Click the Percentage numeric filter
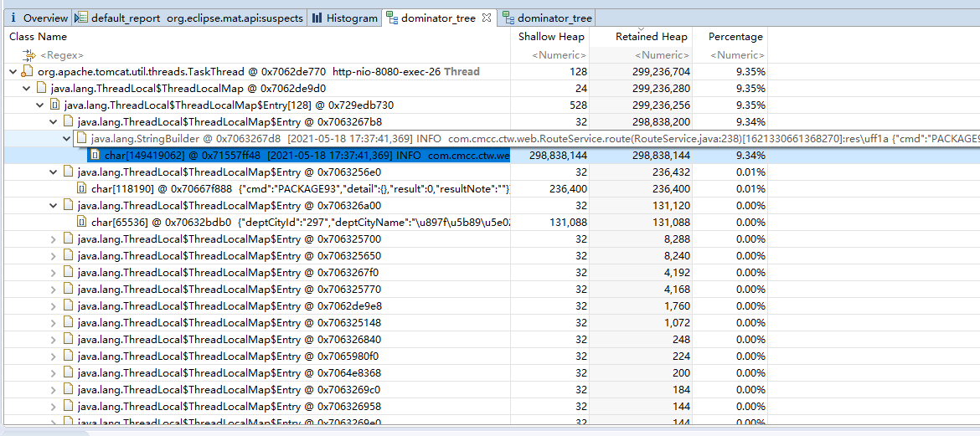Image resolution: width=980 pixels, height=436 pixels. point(737,55)
